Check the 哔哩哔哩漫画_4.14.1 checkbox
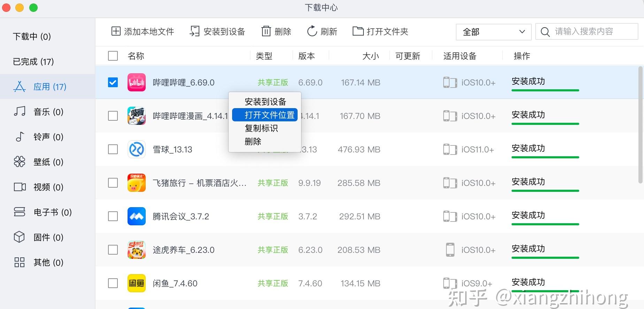This screenshot has width=644, height=309. pyautogui.click(x=113, y=116)
